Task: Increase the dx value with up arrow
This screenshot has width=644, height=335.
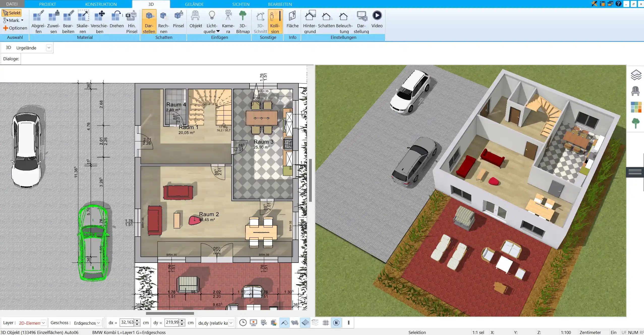Action: (x=137, y=321)
